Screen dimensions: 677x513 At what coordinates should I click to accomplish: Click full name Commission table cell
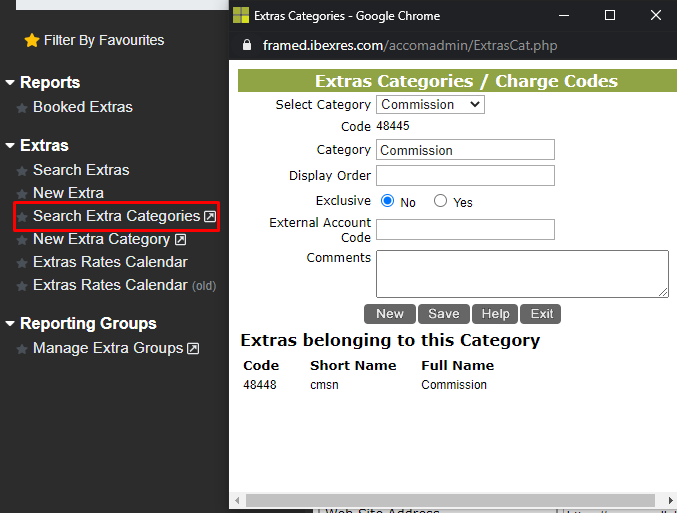pos(454,385)
